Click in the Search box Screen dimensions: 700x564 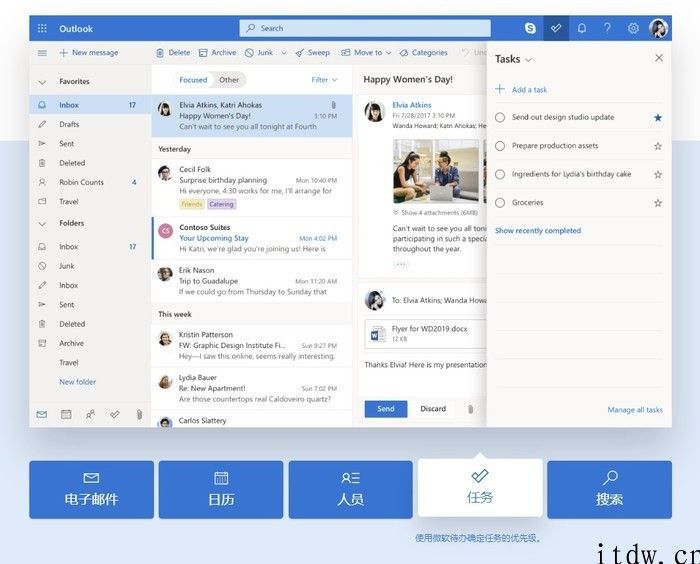pyautogui.click(x=365, y=28)
